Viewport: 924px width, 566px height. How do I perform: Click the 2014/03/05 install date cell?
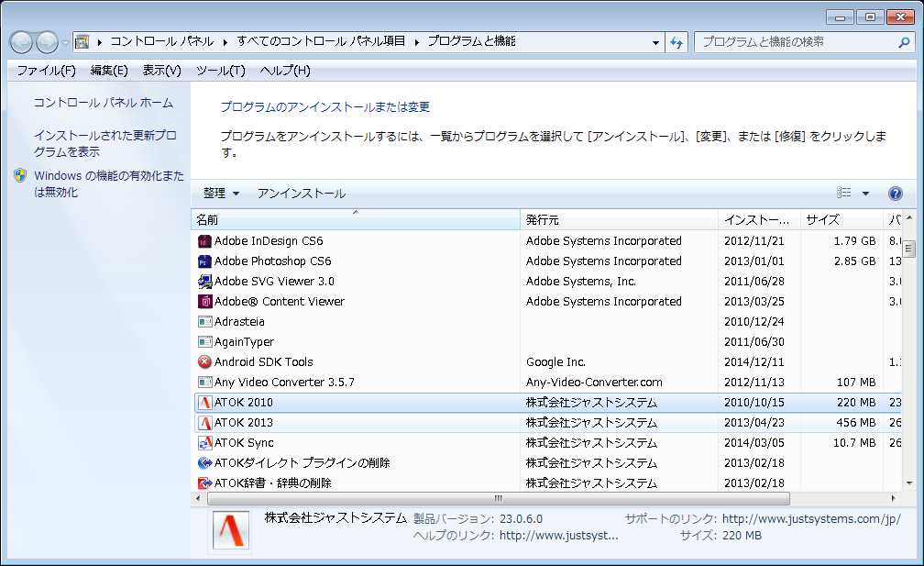tap(754, 443)
